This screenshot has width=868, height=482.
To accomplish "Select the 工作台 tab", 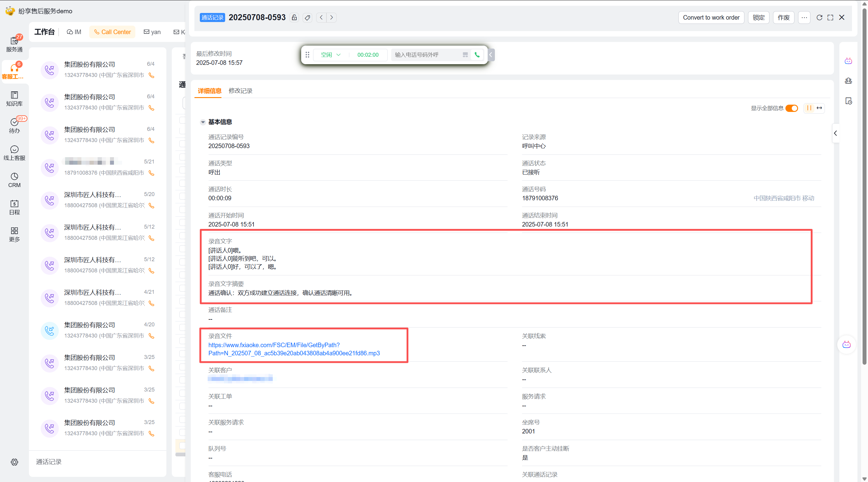I will 45,32.
